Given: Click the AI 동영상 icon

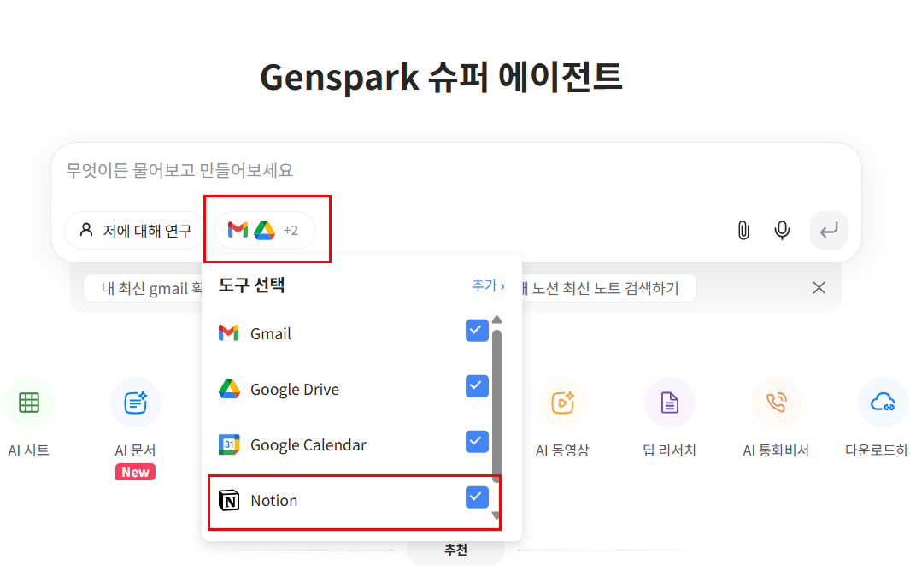Looking at the screenshot, I should click(x=562, y=402).
